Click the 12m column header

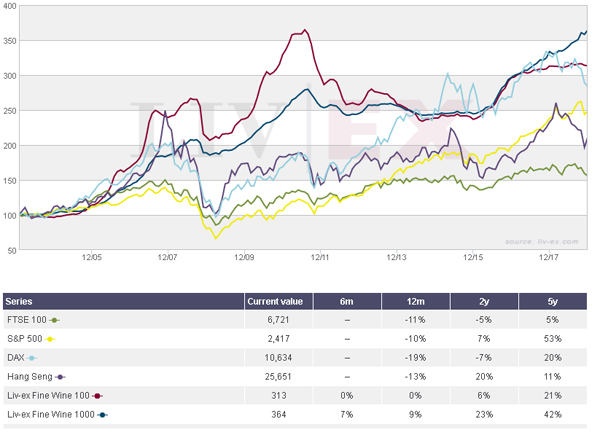414,301
